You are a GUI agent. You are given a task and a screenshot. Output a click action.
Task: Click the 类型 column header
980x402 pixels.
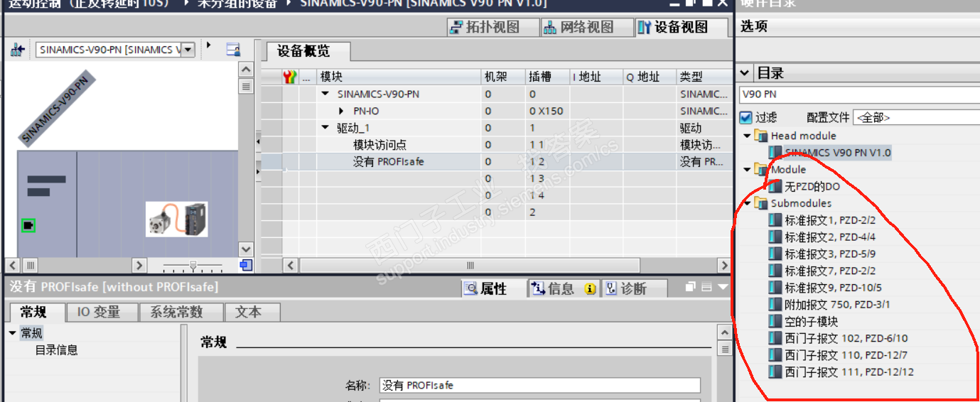[704, 77]
